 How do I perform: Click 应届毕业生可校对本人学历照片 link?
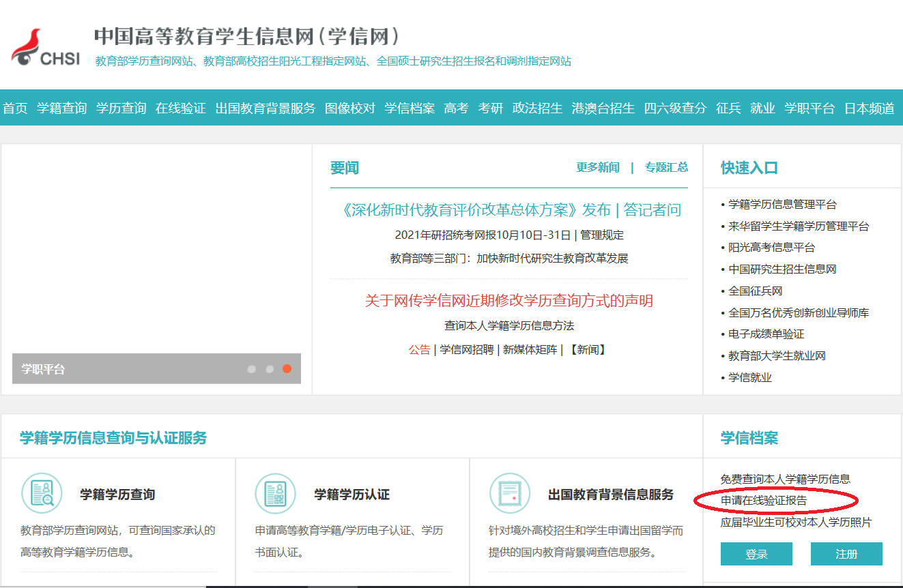797,522
